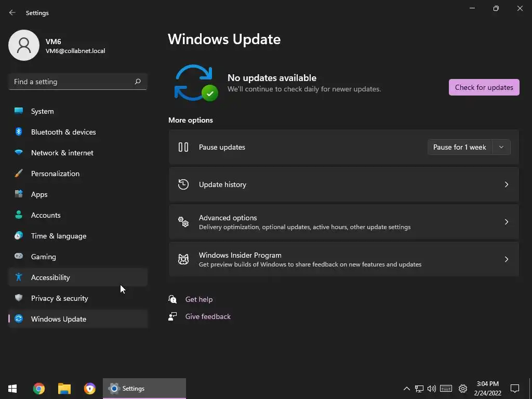Open the Get help link
Image resolution: width=532 pixels, height=399 pixels.
click(199, 299)
